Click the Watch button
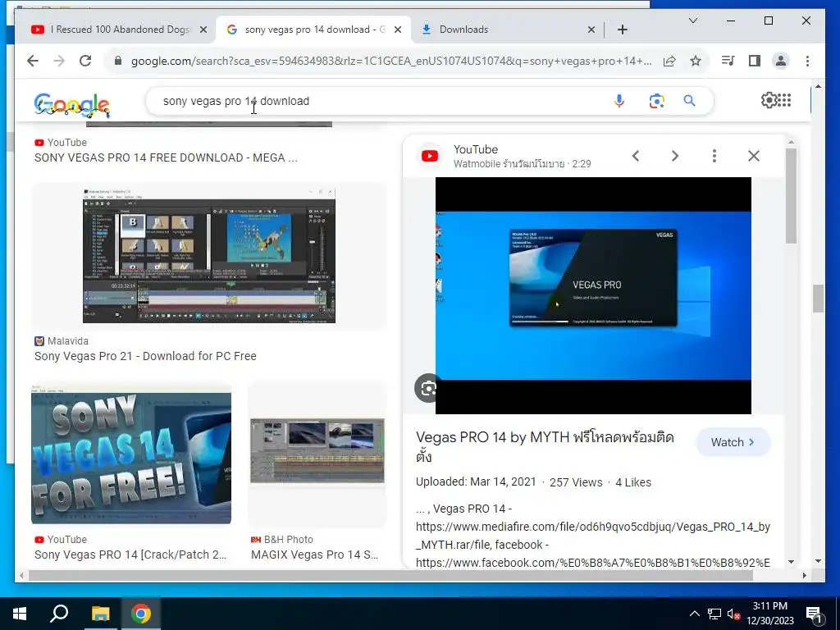The width and height of the screenshot is (840, 630). pos(733,442)
